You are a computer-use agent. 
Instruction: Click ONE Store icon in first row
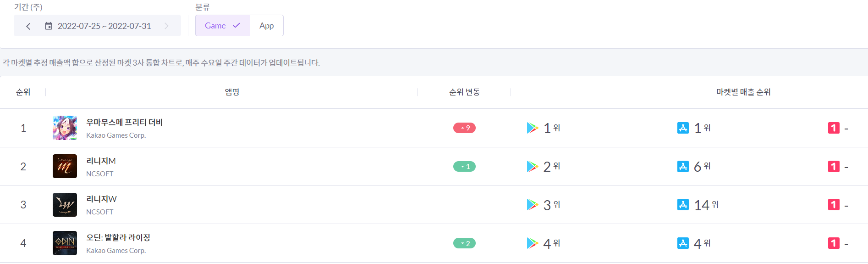834,128
